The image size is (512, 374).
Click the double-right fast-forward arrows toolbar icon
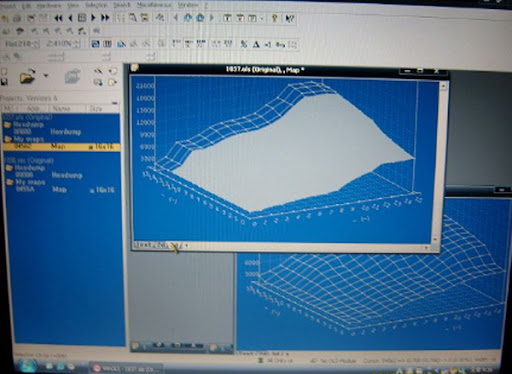105,18
